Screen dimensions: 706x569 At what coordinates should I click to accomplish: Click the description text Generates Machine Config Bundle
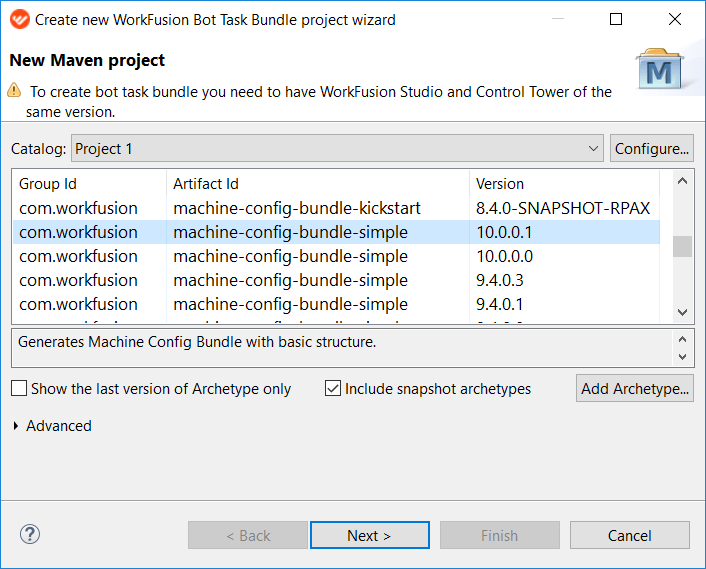point(197,342)
